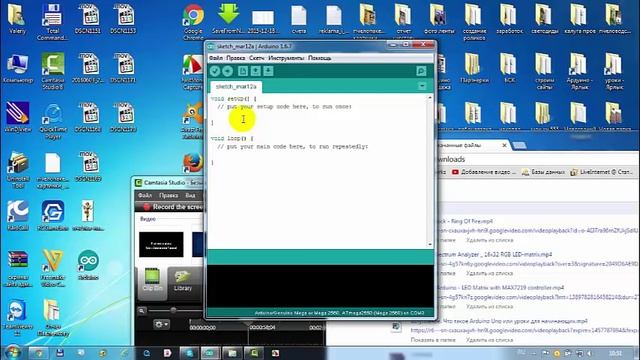Image resolution: width=640 pixels, height=360 pixels.
Task: Click the Camtasia timeline zoom magnifier icon
Action: [x=142, y=311]
